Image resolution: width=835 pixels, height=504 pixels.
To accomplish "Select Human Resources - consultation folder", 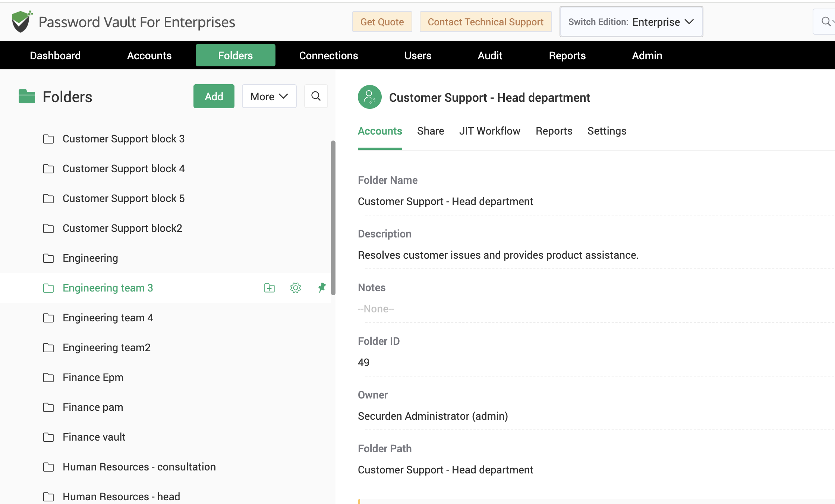I will [139, 467].
